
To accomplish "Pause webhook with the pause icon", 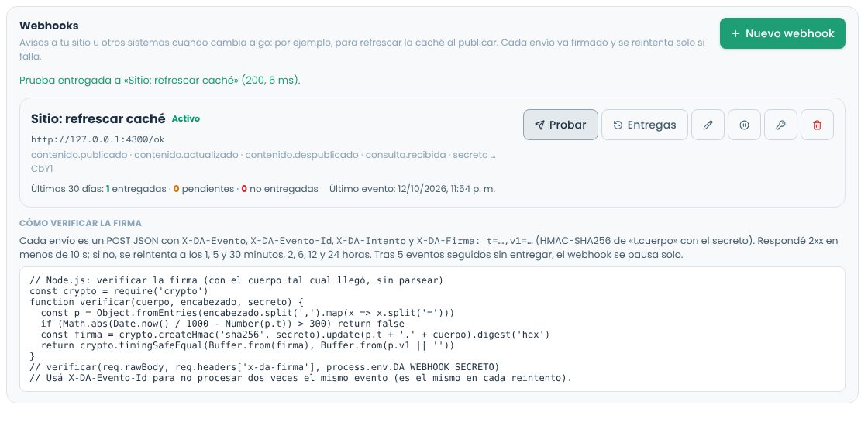I will (x=744, y=125).
